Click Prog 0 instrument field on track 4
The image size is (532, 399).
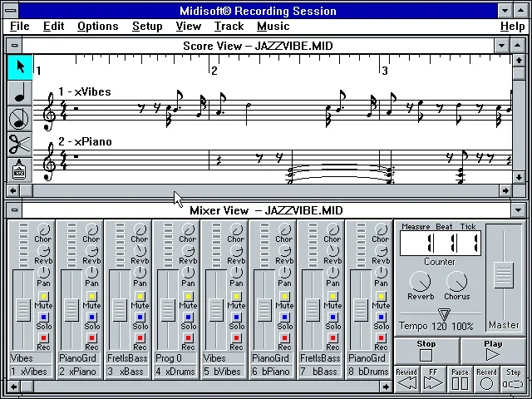[x=175, y=358]
